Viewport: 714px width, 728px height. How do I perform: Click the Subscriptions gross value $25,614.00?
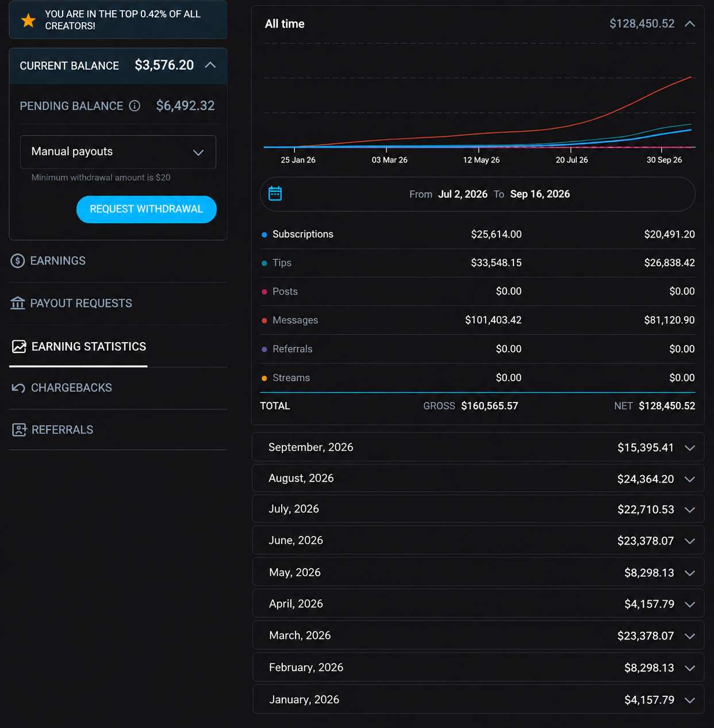(496, 234)
